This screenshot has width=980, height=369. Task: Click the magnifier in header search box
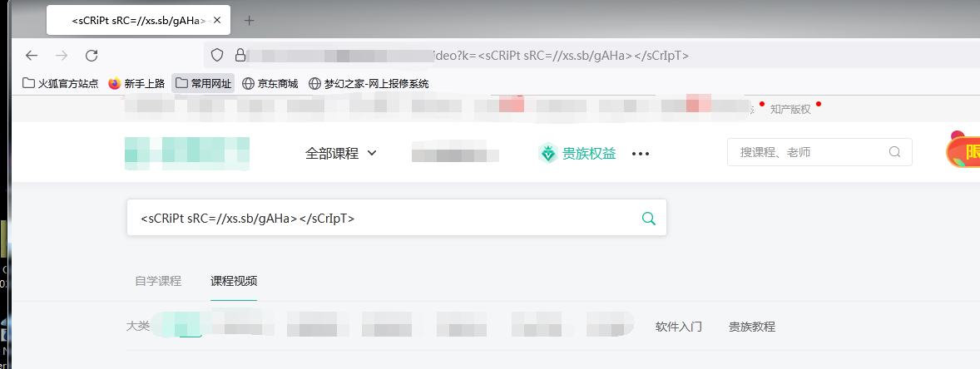pos(894,152)
